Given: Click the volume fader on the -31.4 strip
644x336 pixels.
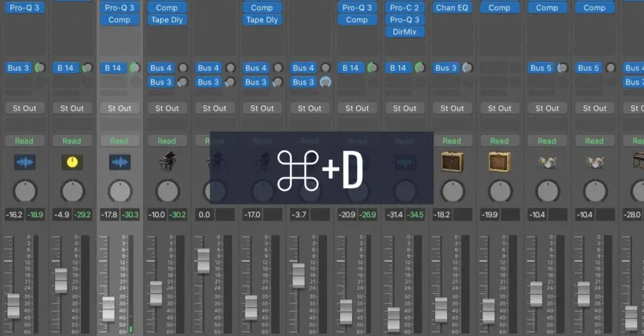Looking at the screenshot, I should [394, 320].
